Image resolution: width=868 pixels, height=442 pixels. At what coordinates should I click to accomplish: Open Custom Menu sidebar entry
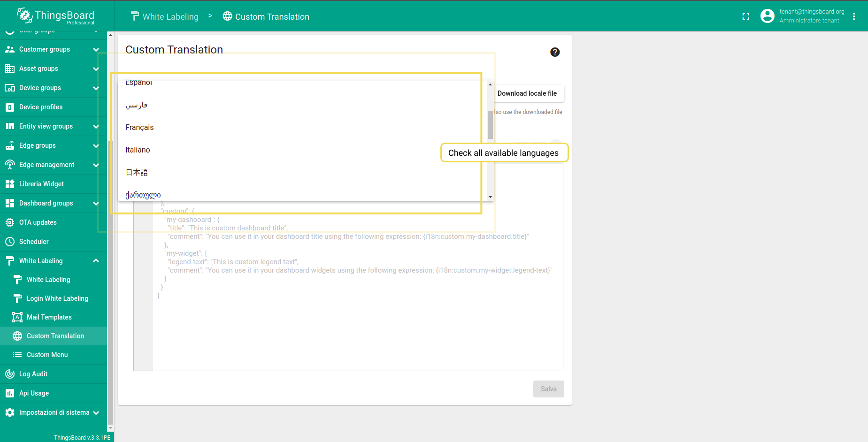[54, 355]
